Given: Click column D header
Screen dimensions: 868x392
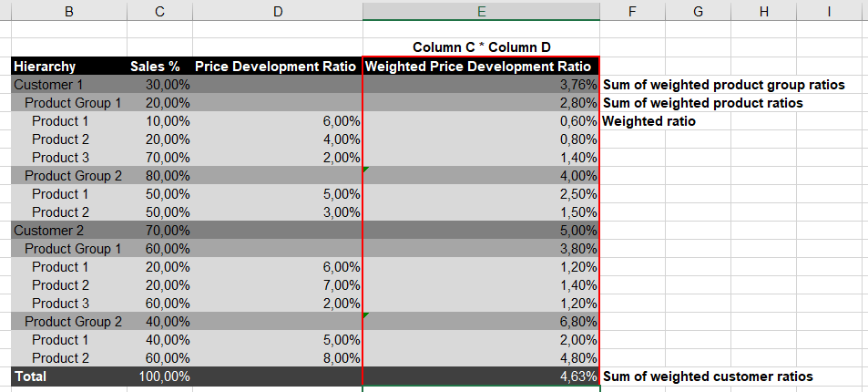Looking at the screenshot, I should 277,11.
